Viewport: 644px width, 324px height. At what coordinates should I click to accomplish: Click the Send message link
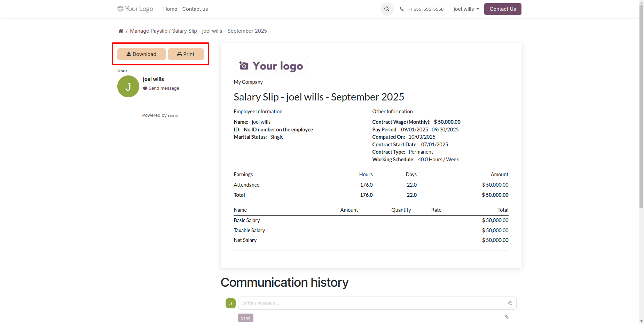click(164, 88)
